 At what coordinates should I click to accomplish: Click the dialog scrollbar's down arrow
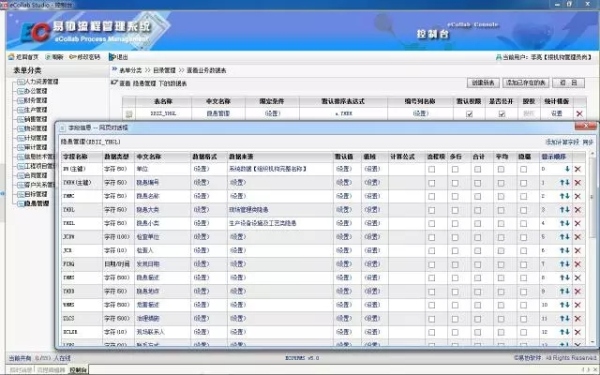593,341
